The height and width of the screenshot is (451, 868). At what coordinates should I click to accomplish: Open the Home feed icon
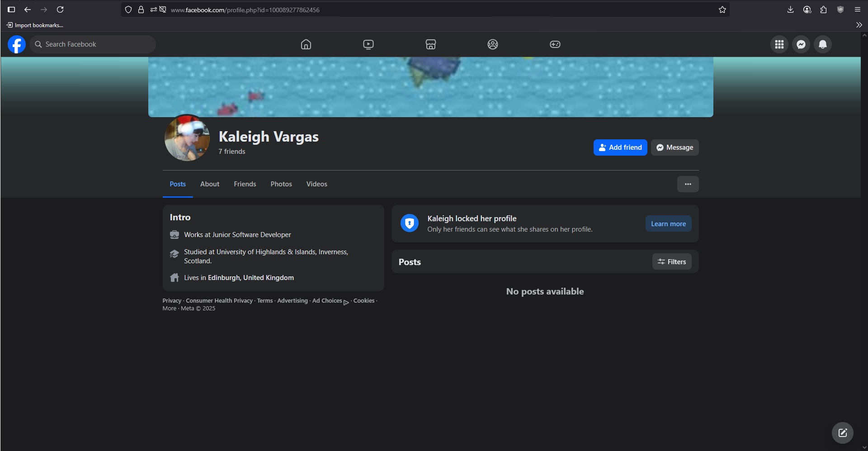306,44
